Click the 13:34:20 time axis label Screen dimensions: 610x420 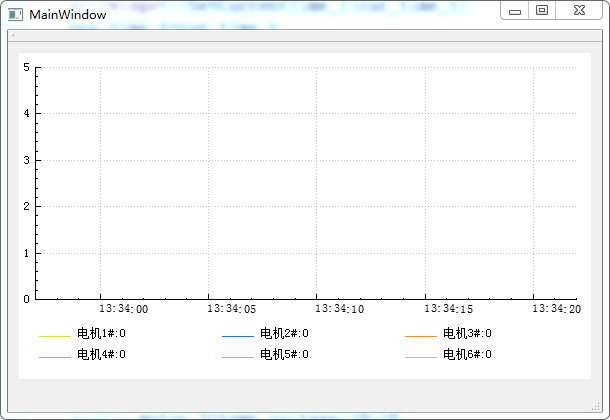pos(556,309)
